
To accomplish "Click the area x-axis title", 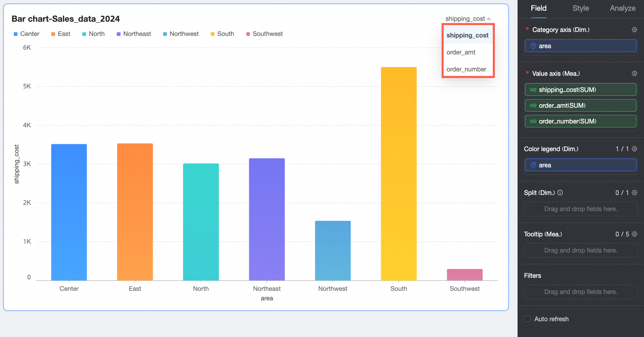I will click(x=267, y=298).
